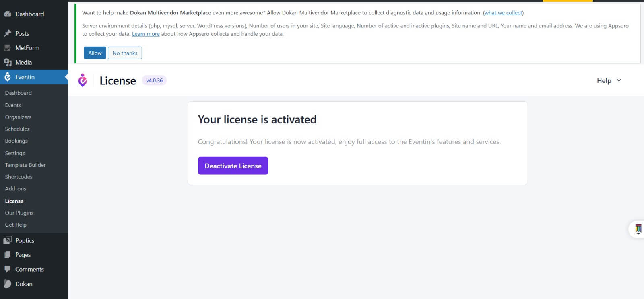Viewport: 644px width, 299px height.
Task: Open the Bookings submenu item
Action: pyautogui.click(x=17, y=141)
